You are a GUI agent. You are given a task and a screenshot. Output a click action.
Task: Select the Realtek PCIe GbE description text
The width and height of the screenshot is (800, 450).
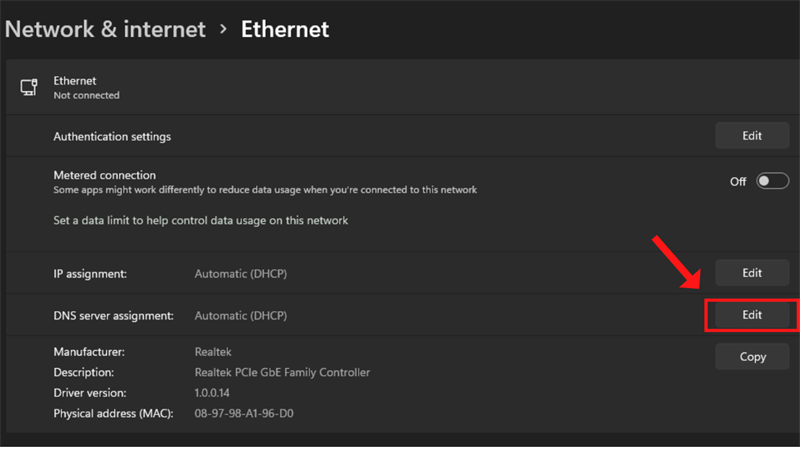click(x=282, y=372)
